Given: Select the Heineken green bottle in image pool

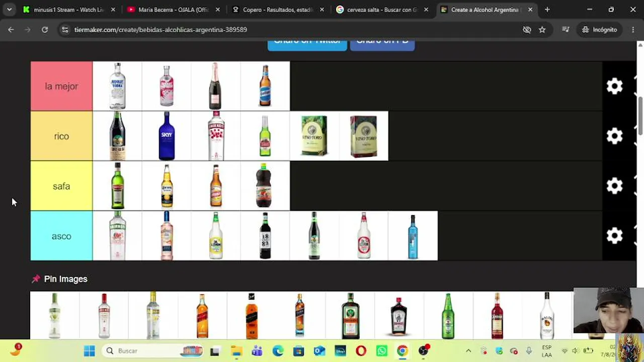Looking at the screenshot, I should (x=448, y=316).
